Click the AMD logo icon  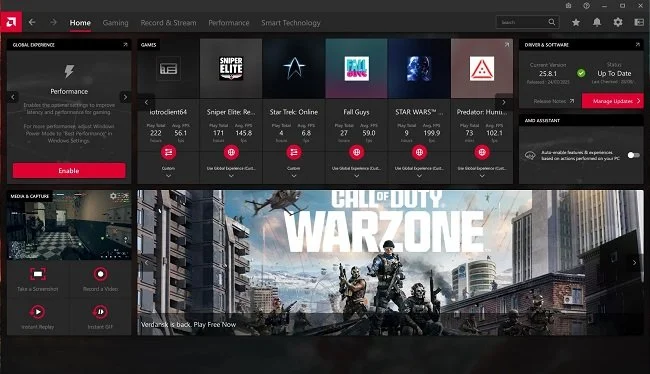coord(11,22)
